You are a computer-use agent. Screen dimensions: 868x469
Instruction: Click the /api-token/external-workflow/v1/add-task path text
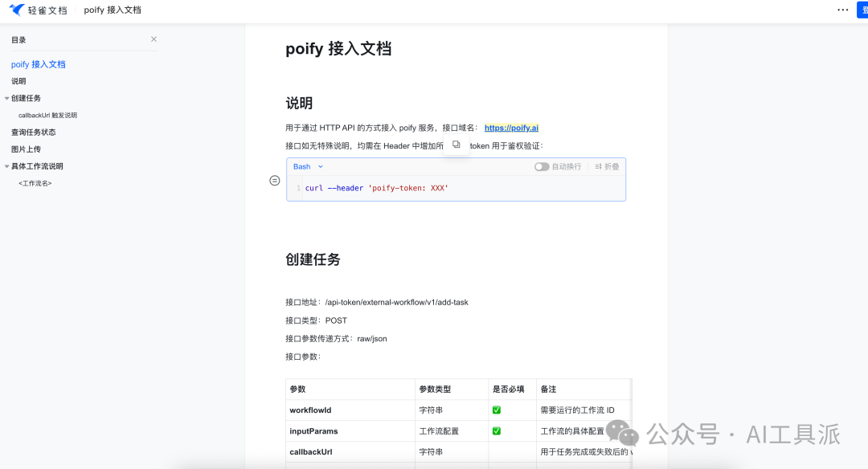coord(397,303)
